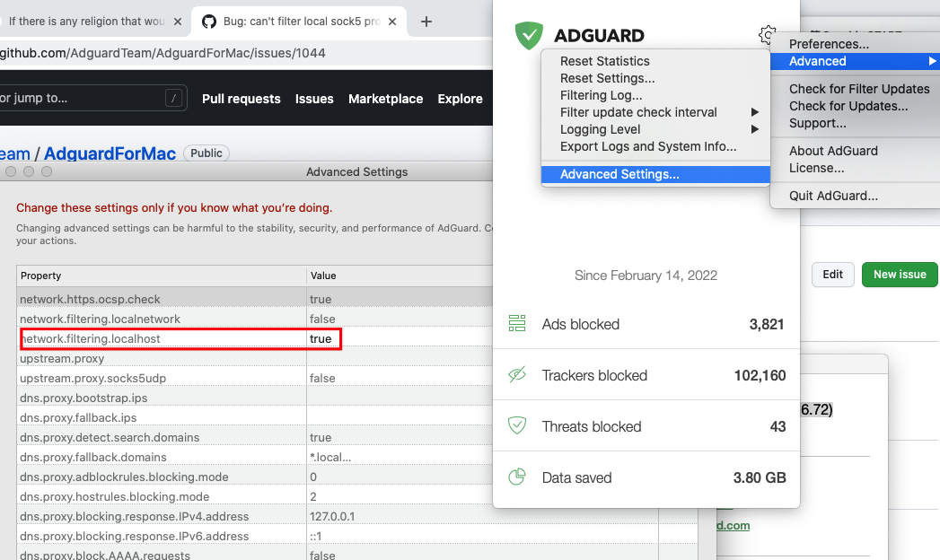Image resolution: width=940 pixels, height=560 pixels.
Task: Open the AdguardForMac repository link
Action: coord(110,153)
